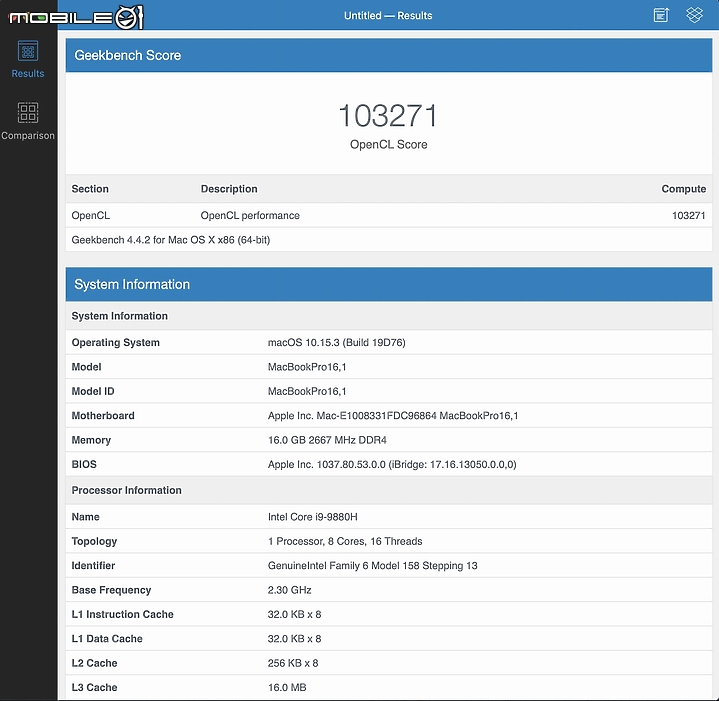Select Geekbench 4.4.2 for Mac OS X text
The width and height of the screenshot is (719, 701).
(171, 240)
